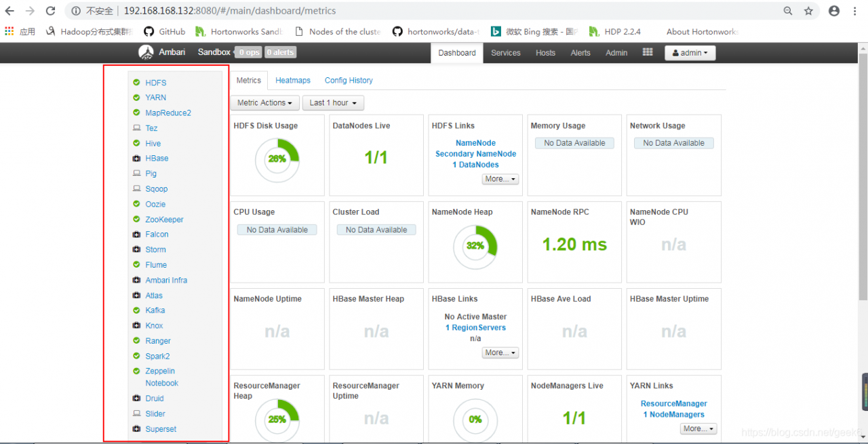Bookmark page with the star icon
The width and height of the screenshot is (868, 444).
click(x=808, y=11)
